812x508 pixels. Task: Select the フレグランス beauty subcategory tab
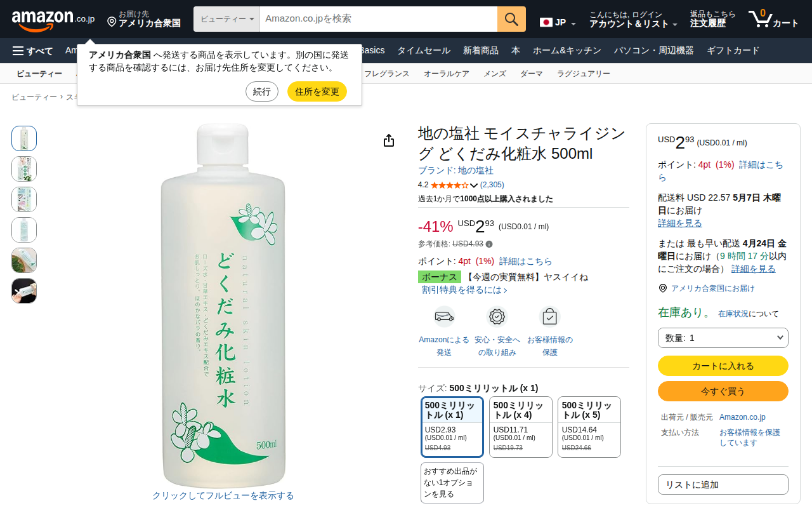coord(387,74)
